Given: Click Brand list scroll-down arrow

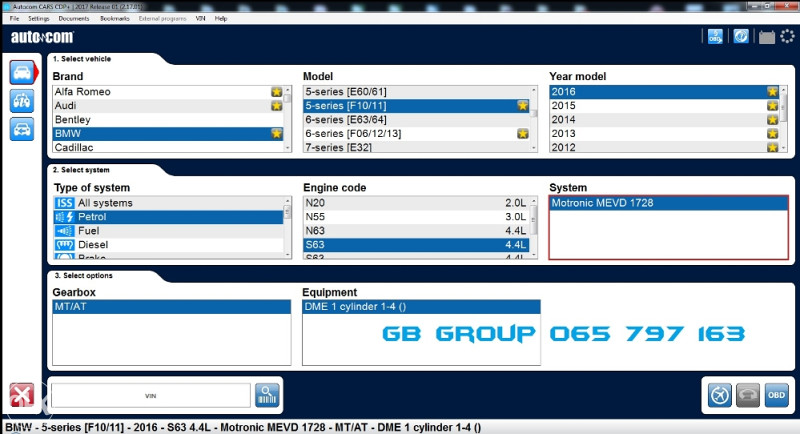Looking at the screenshot, I should (x=288, y=148).
